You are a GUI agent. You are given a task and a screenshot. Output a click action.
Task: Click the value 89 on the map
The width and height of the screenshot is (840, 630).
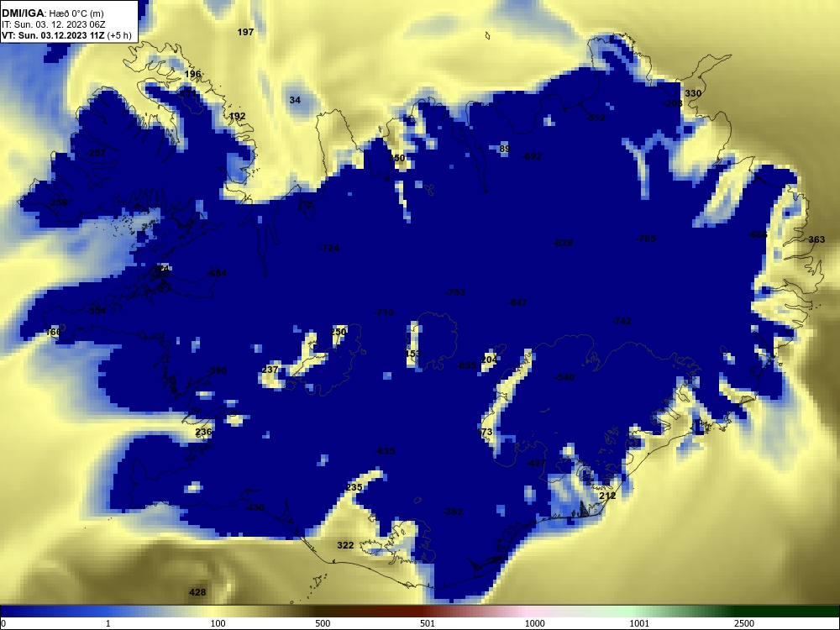click(505, 149)
